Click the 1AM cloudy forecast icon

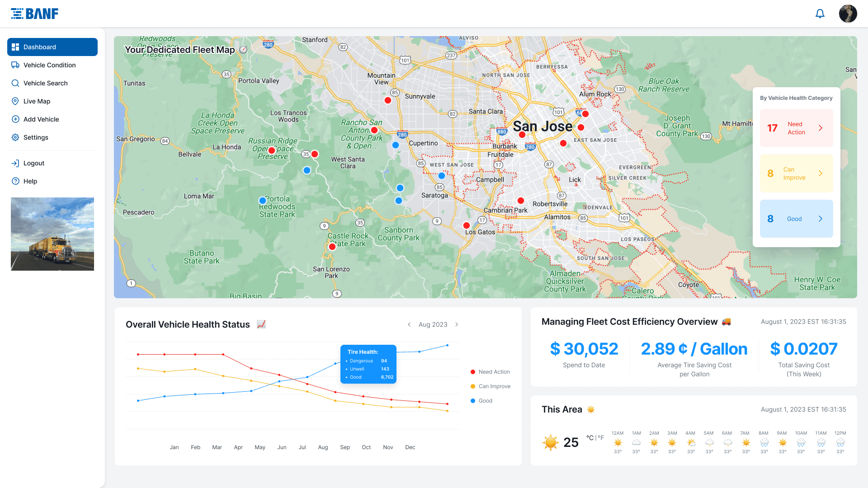(636, 442)
